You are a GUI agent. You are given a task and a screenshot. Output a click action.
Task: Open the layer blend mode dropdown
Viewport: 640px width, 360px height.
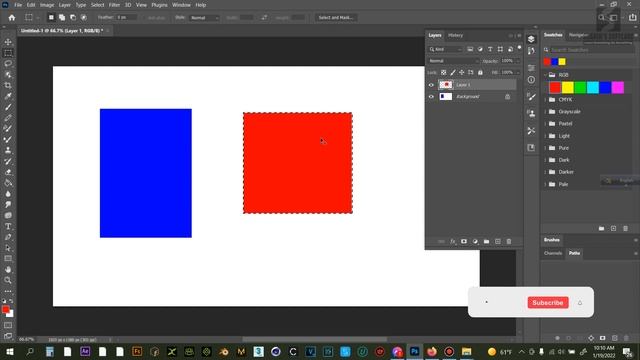pyautogui.click(x=453, y=61)
